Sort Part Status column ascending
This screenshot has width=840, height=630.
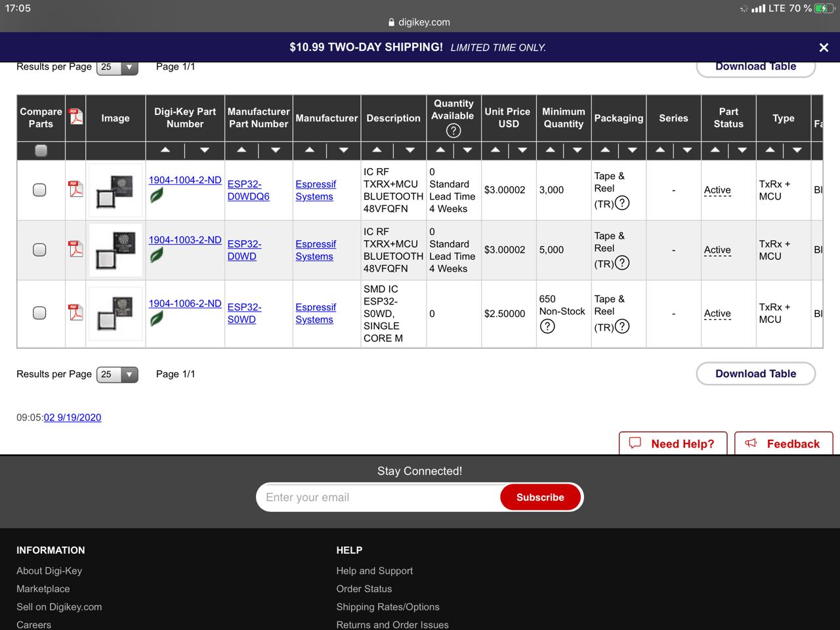[715, 150]
